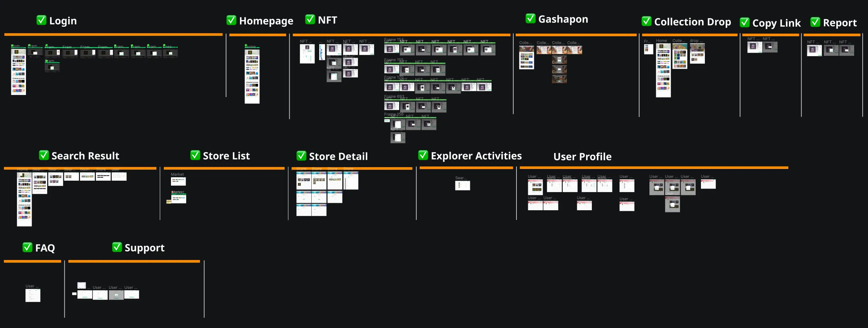The width and height of the screenshot is (868, 328).
Task: Open the drop frame thumbnail in Collection Drop
Action: pyautogui.click(x=698, y=53)
